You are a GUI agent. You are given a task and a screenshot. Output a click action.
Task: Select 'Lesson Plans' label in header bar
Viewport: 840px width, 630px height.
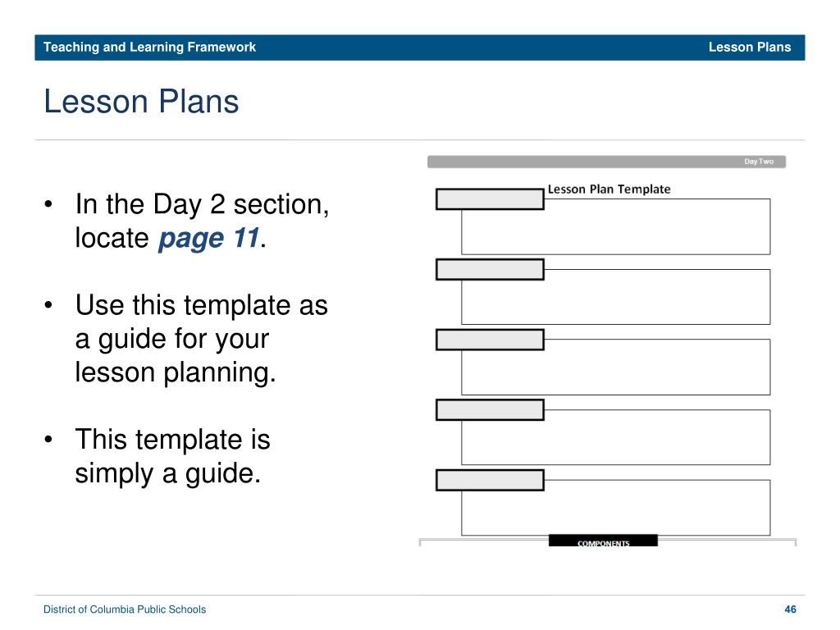750,47
